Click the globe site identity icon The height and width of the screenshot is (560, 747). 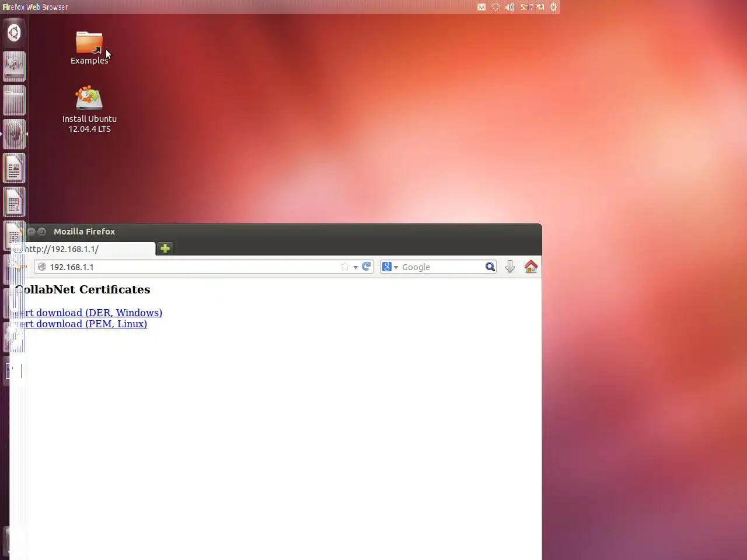click(42, 267)
